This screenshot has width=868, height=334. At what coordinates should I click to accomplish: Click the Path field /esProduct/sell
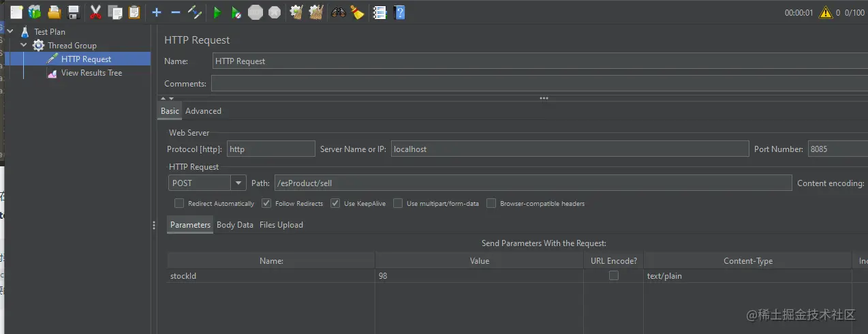click(x=533, y=183)
